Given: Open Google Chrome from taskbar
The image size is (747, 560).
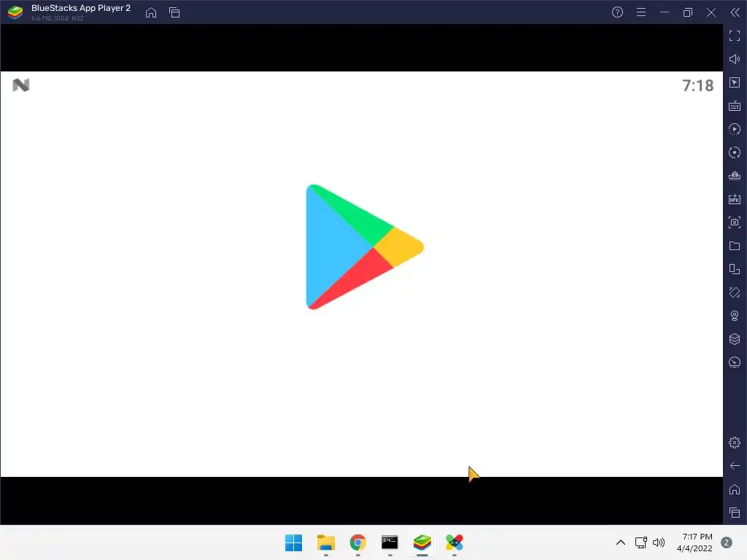Looking at the screenshot, I should pos(357,542).
